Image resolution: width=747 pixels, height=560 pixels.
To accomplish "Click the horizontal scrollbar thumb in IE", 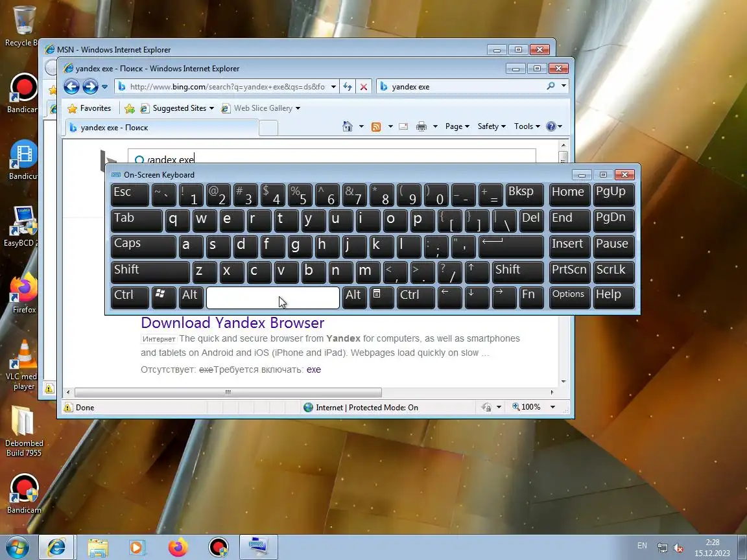I will click(228, 392).
